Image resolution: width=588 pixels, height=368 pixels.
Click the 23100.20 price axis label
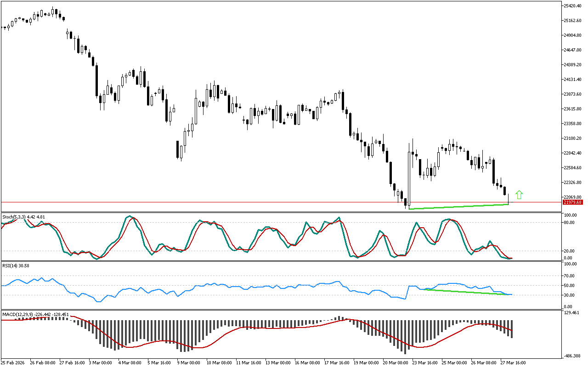coord(573,138)
